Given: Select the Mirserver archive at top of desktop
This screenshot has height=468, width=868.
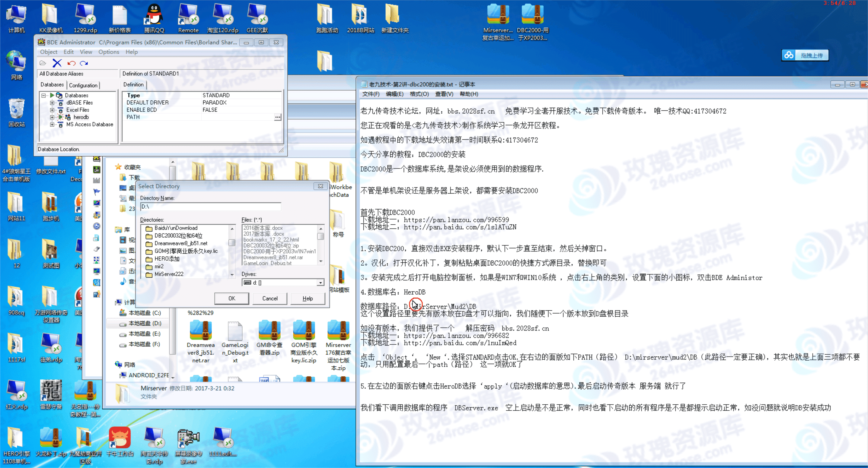Looking at the screenshot, I should tap(498, 22).
